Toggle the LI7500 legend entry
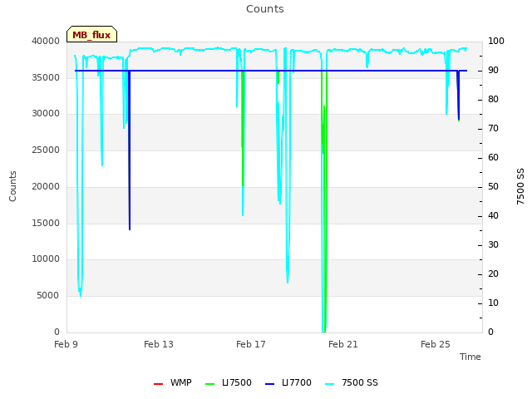532x399 pixels. click(229, 382)
